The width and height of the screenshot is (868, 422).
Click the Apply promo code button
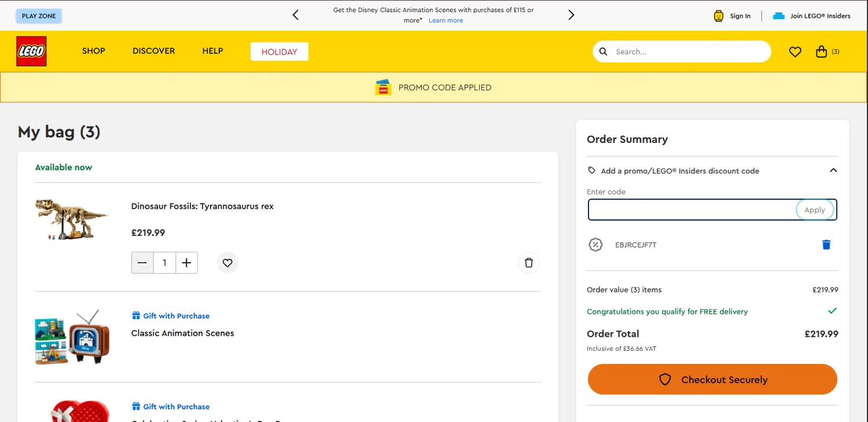coord(815,210)
